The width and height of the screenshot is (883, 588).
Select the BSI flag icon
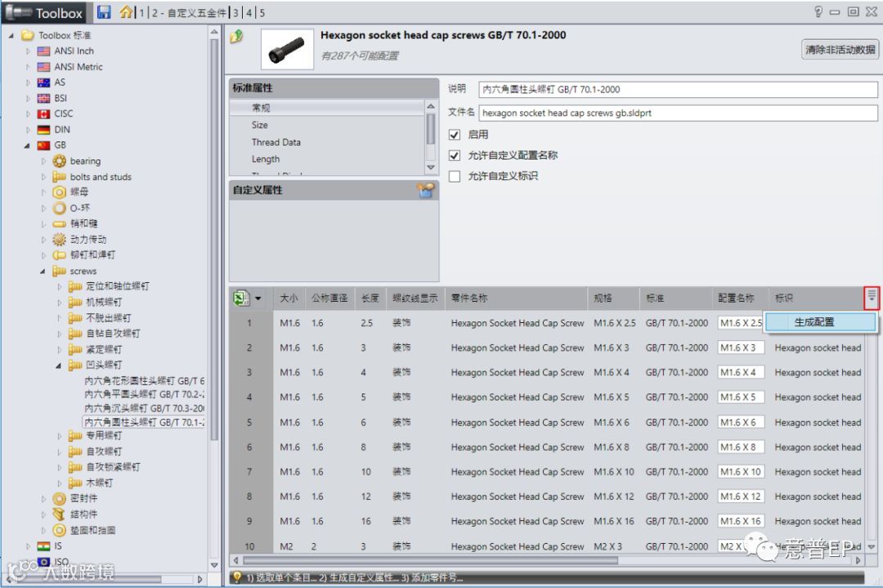pyautogui.click(x=43, y=99)
